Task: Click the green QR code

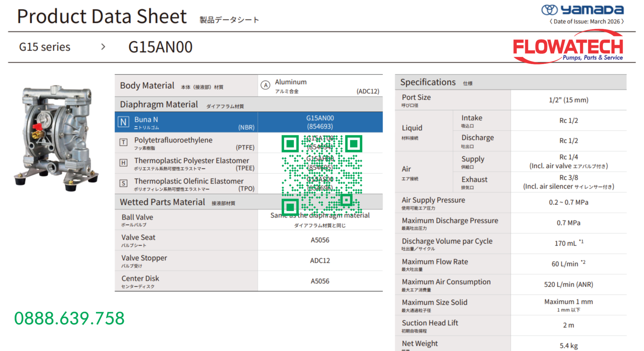Action: (322, 175)
